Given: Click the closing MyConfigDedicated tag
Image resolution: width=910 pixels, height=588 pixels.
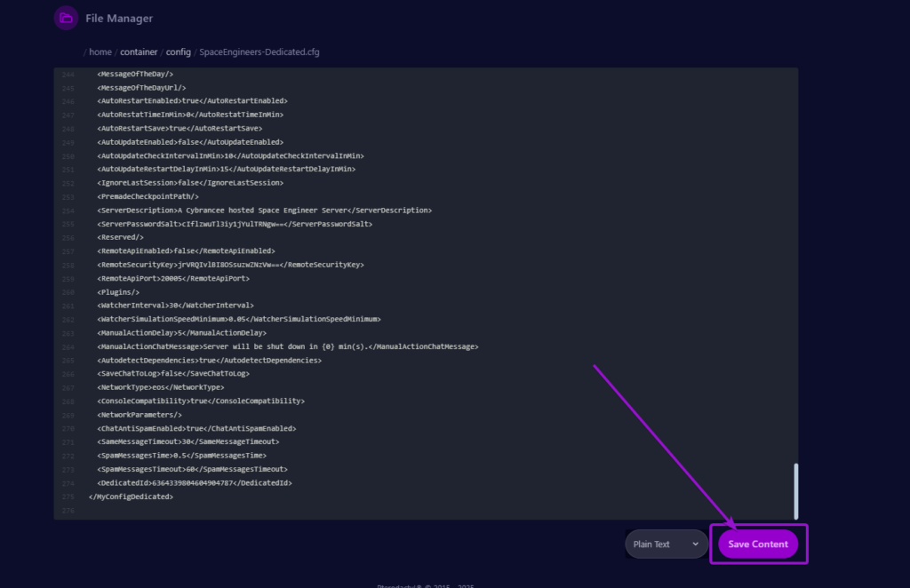Looking at the screenshot, I should coord(132,497).
